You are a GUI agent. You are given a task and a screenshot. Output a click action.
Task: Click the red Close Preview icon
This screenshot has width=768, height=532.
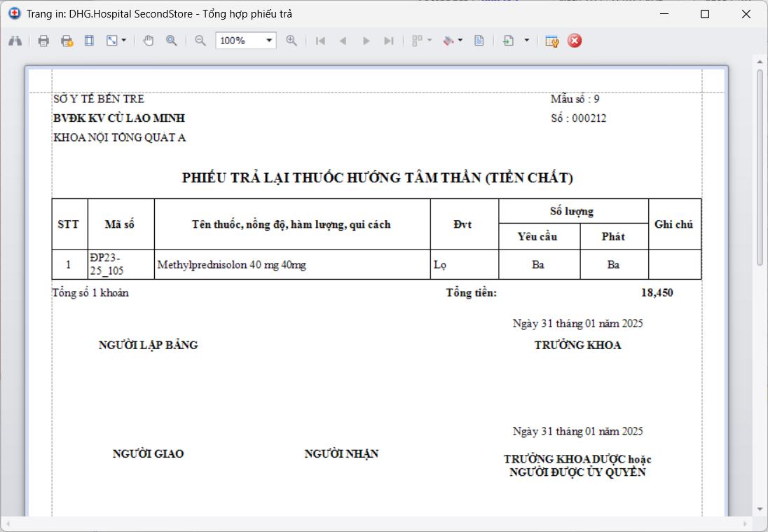(x=575, y=41)
